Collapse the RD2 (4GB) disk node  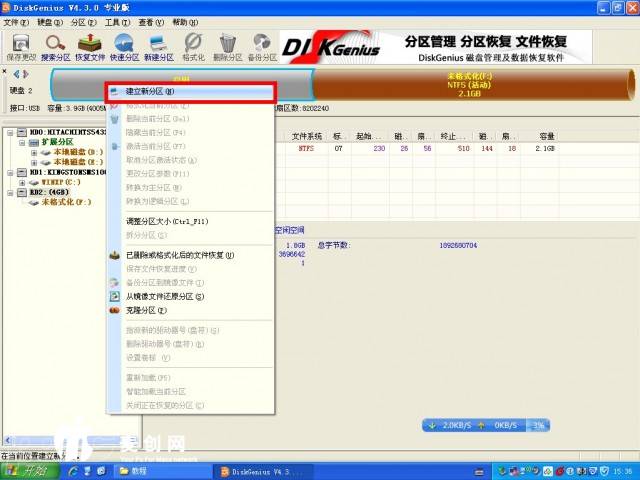point(9,192)
